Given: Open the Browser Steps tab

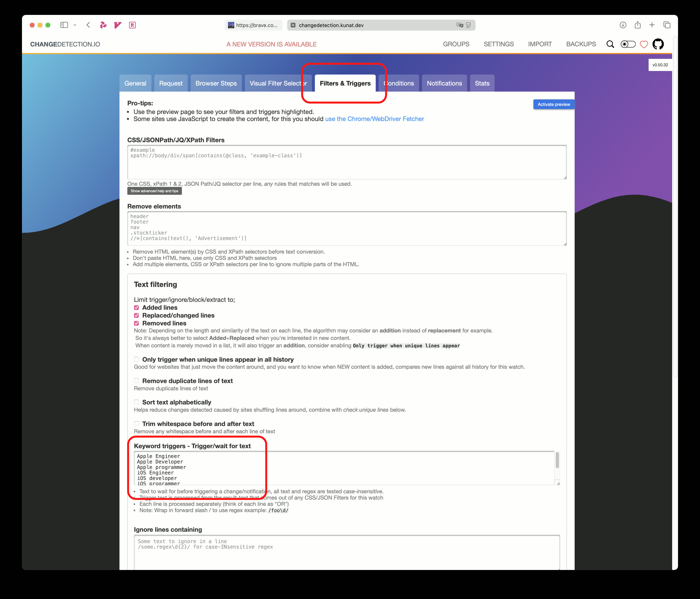Looking at the screenshot, I should pos(216,83).
